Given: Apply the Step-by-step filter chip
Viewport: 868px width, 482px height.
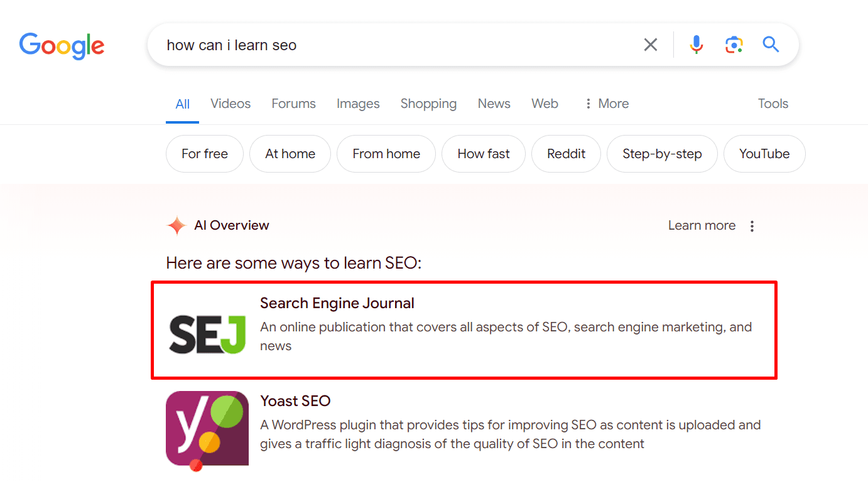Looking at the screenshot, I should tap(662, 154).
